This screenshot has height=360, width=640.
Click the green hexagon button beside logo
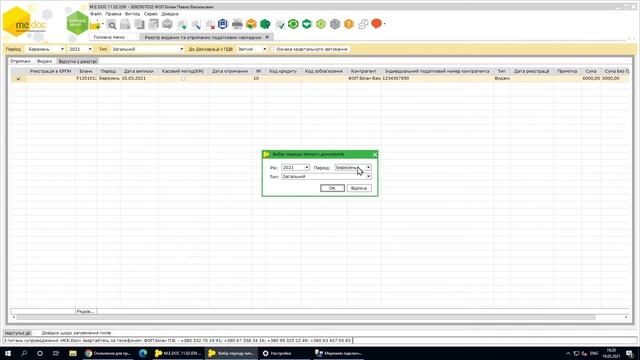[x=77, y=23]
